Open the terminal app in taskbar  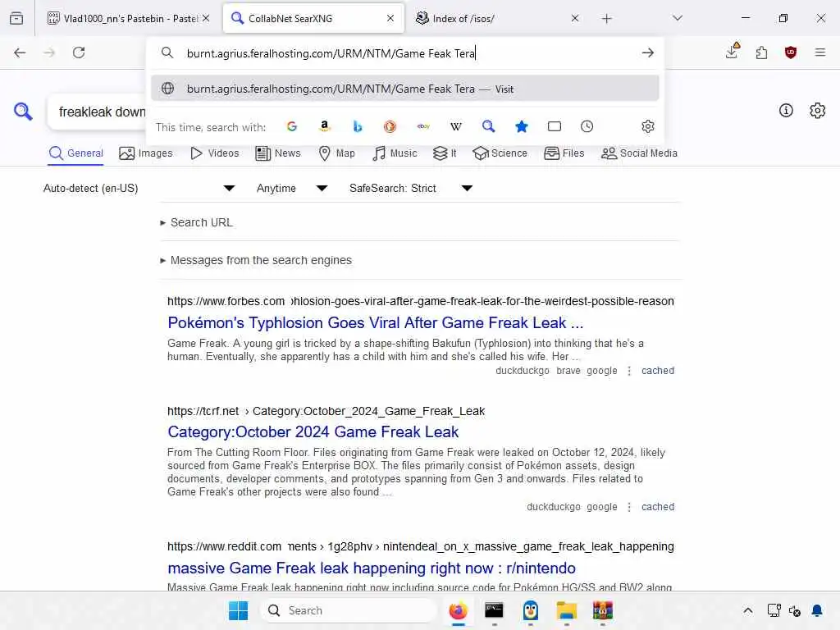(x=494, y=610)
